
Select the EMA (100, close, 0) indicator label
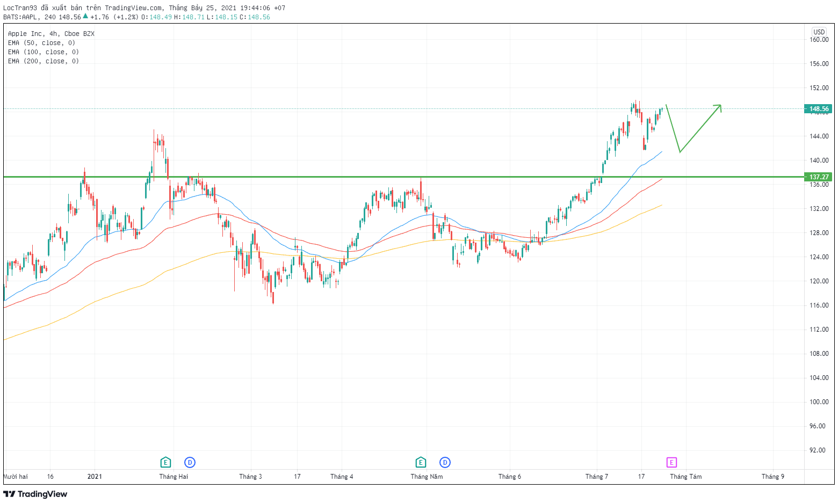[44, 52]
